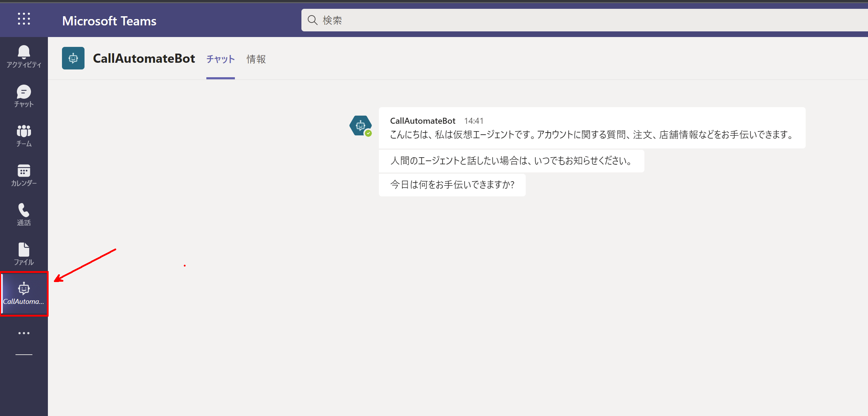
Task: Click the search magnifier icon
Action: (312, 20)
